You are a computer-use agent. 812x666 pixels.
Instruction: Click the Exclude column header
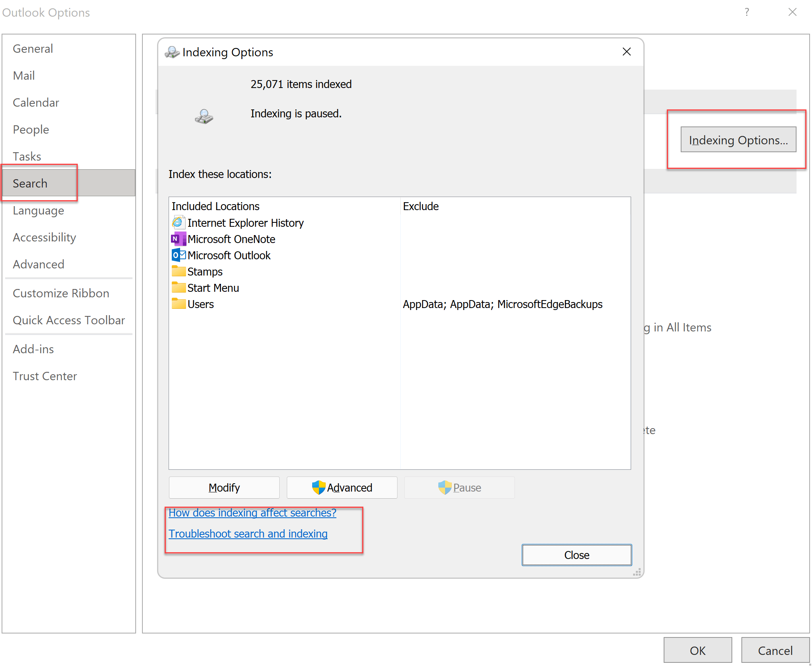click(x=421, y=206)
